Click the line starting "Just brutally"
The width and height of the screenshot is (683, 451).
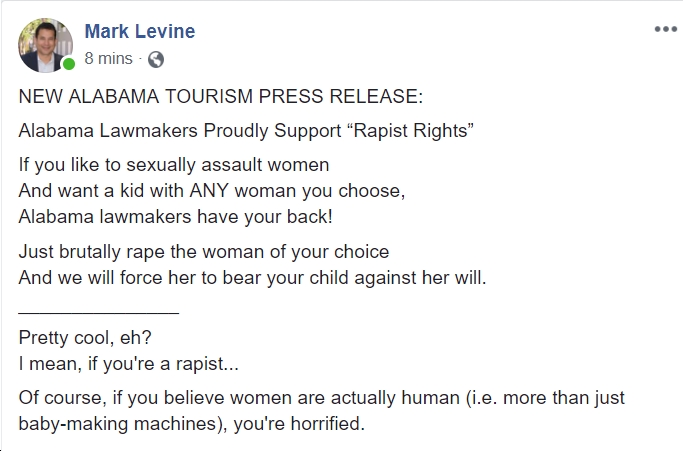[x=204, y=251]
